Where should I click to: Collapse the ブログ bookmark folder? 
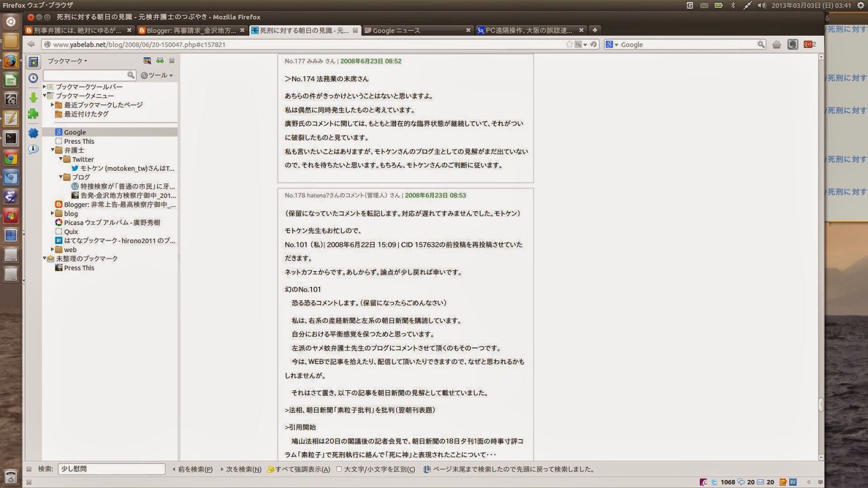pyautogui.click(x=61, y=177)
